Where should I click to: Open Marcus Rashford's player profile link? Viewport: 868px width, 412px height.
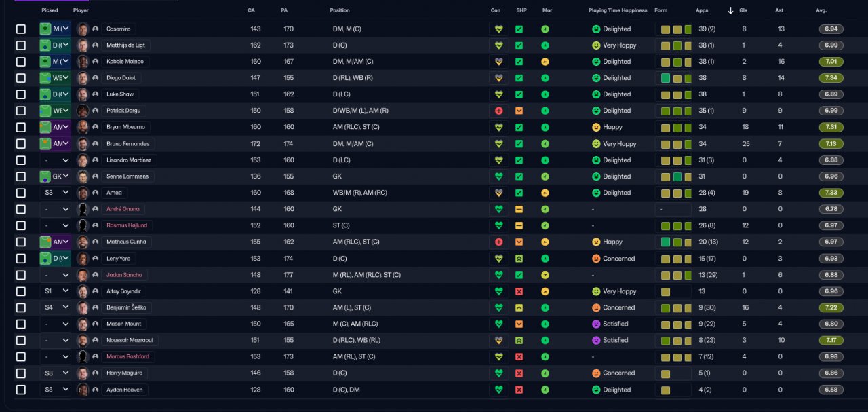[x=127, y=356]
